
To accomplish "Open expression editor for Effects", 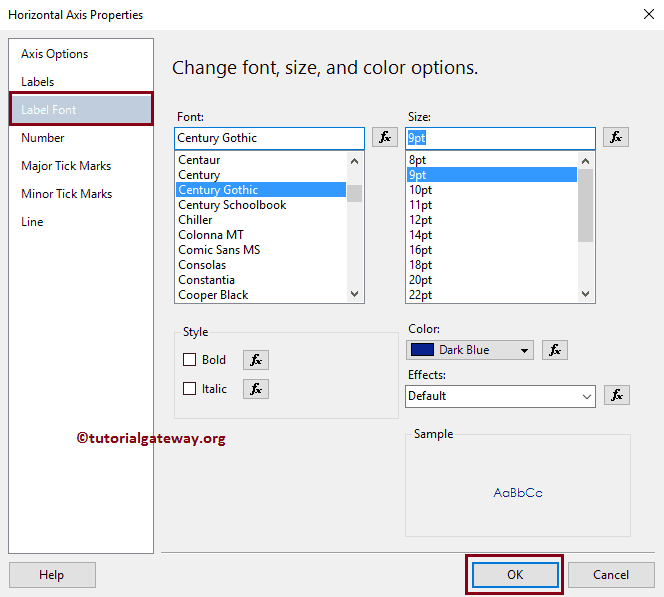I will [x=617, y=395].
